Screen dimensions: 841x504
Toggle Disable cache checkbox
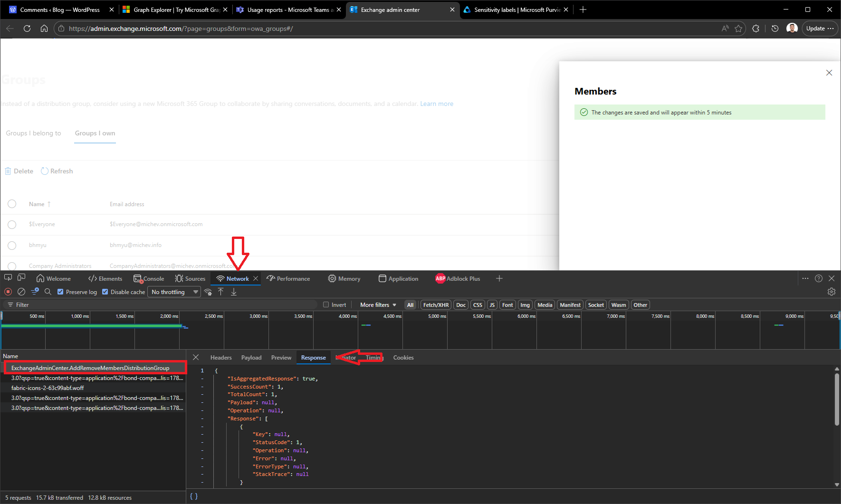(105, 292)
